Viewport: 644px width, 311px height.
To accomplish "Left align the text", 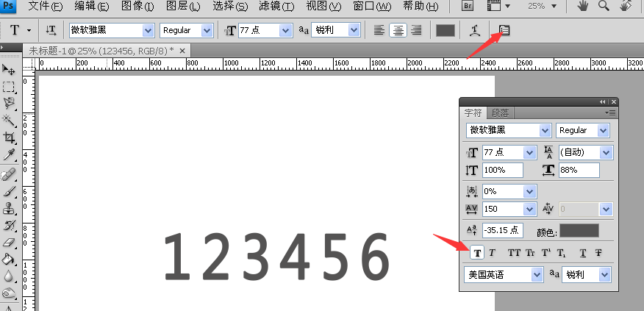I will (x=379, y=30).
